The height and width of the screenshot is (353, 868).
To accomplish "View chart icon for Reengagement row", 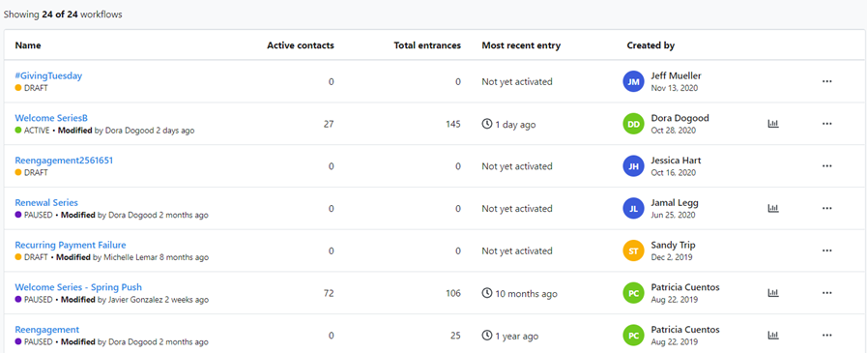I will coord(772,336).
